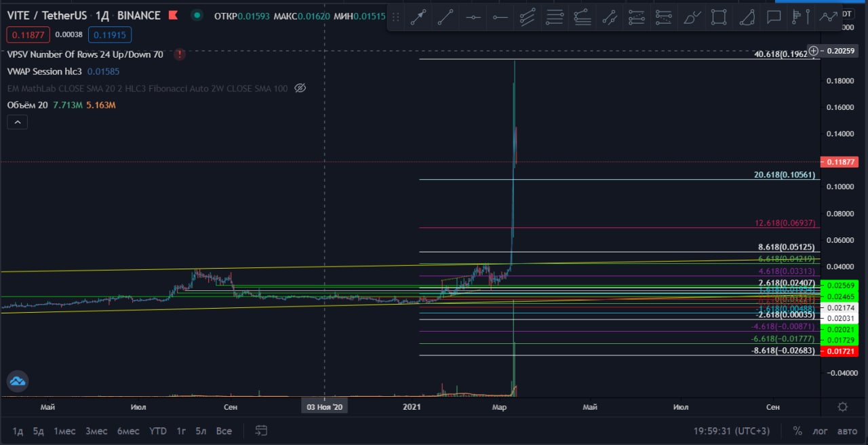
Task: Click the 03 Ноя '20 date marker
Action: point(325,406)
